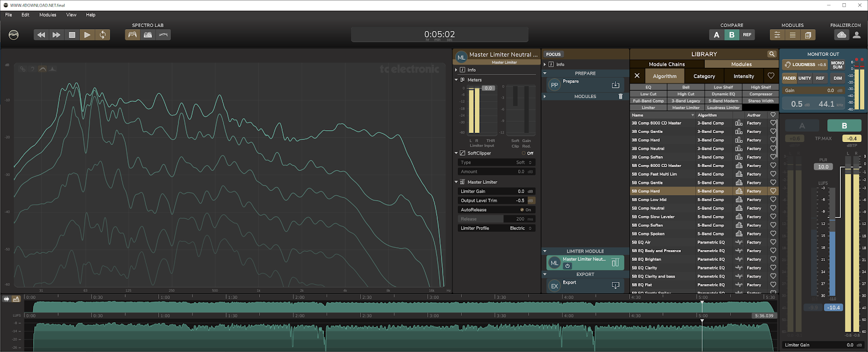Filter library by Dynamic EQ
This screenshot has height=352, width=868.
(723, 94)
